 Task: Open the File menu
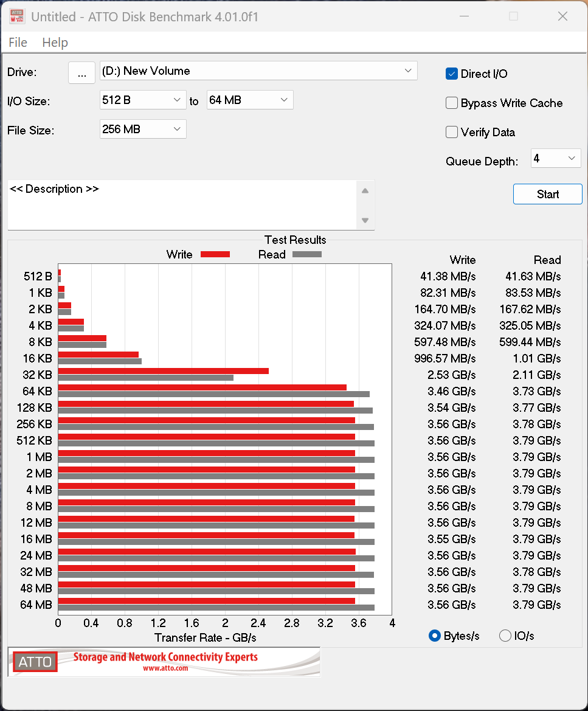pyautogui.click(x=18, y=43)
